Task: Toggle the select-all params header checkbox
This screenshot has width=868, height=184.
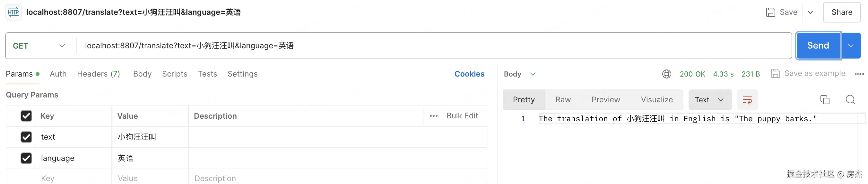Action: 26,116
